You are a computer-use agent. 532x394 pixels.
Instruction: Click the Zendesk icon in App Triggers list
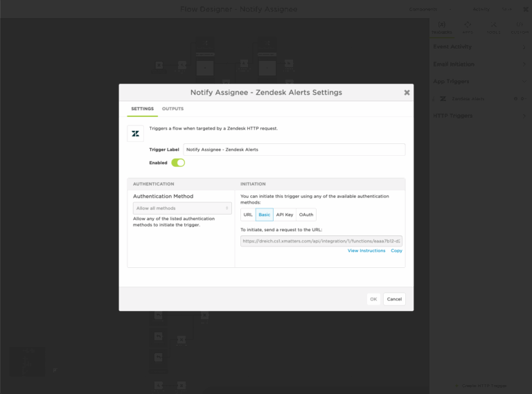click(x=443, y=99)
